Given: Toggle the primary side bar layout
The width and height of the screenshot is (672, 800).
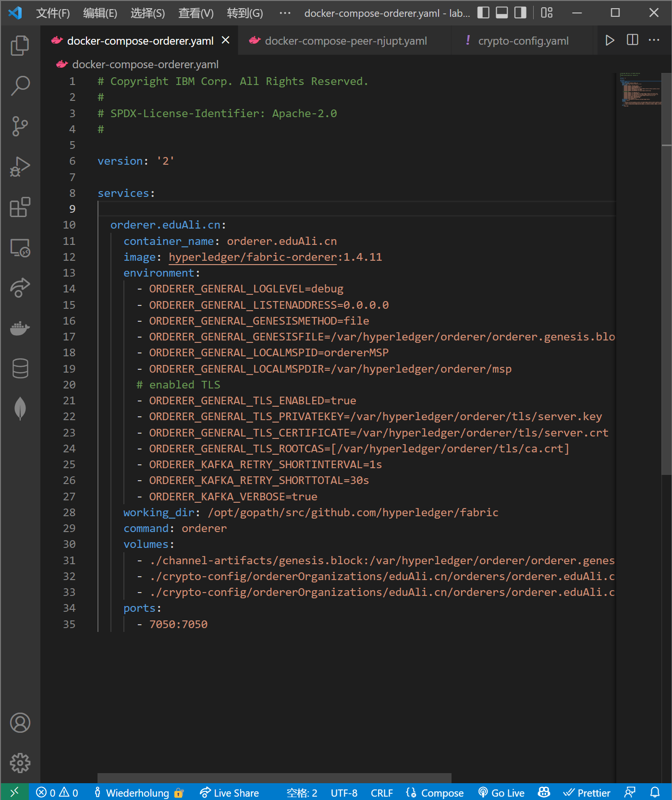Looking at the screenshot, I should [x=483, y=13].
